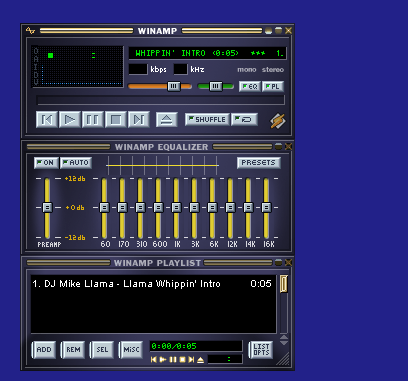Click the 170 Hz band slider handle

tap(122, 208)
